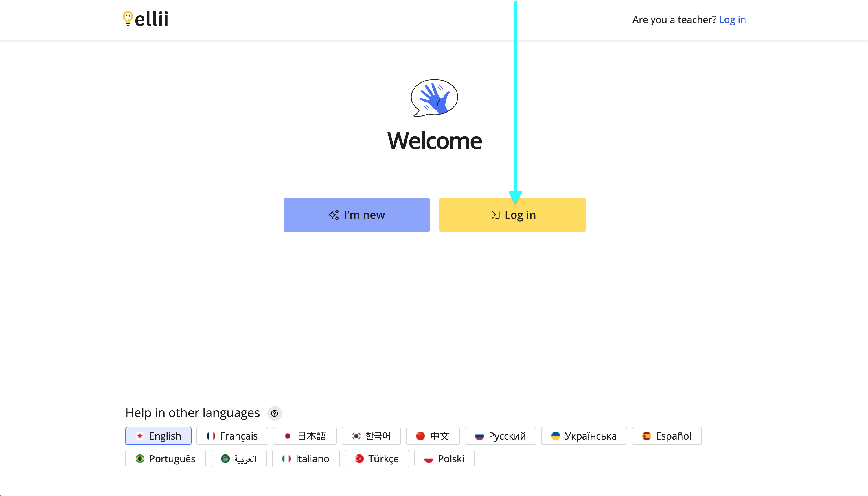868x496 pixels.
Task: Click the help question mark icon
Action: coord(274,413)
